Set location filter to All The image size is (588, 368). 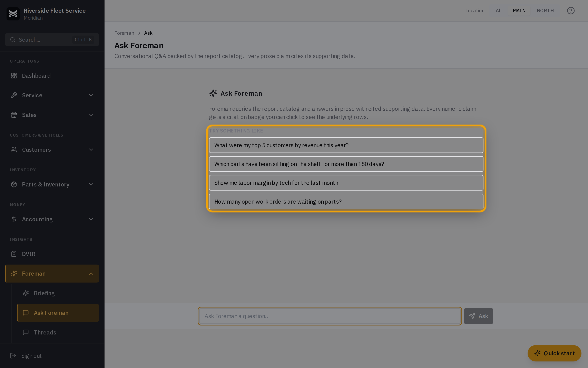[x=499, y=11]
